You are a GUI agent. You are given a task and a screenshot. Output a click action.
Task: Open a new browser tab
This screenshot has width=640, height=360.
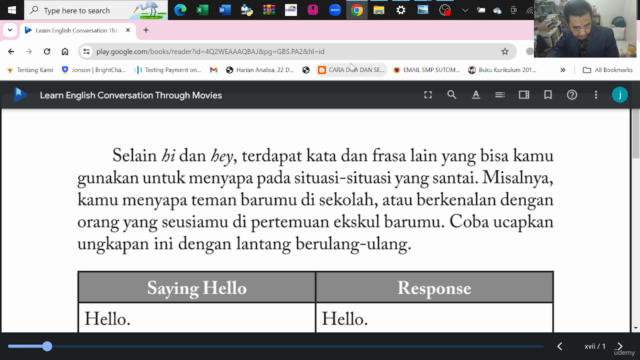(146, 30)
